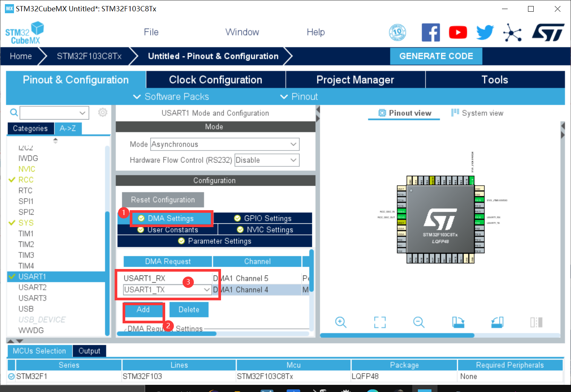Screen dimensions: 571x392
Task: Click the STM32CubeMX logo
Action: coord(25,33)
